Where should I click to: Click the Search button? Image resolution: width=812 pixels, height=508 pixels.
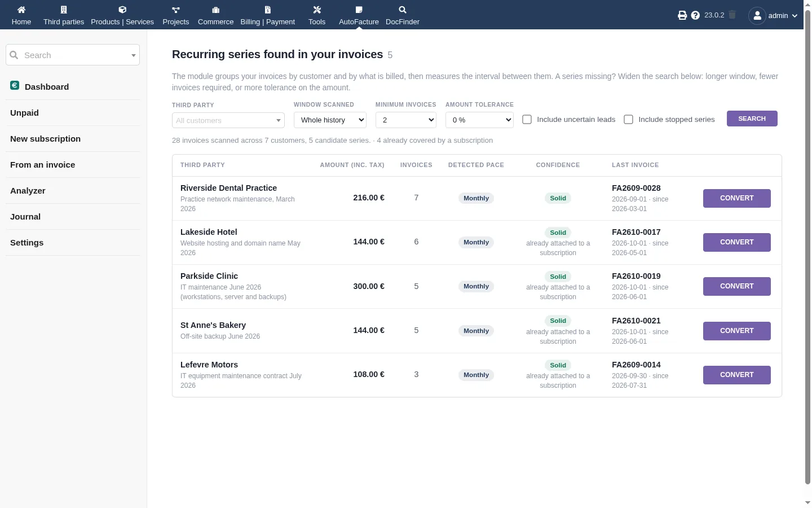point(752,119)
